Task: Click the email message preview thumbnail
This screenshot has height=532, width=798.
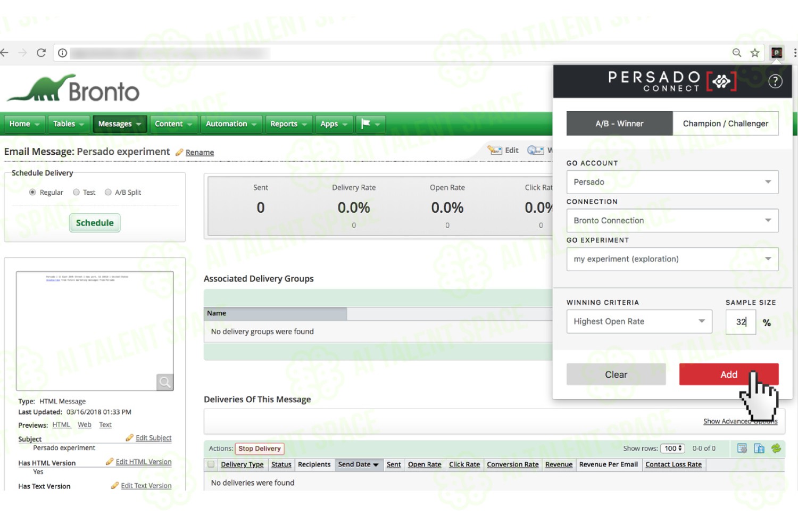Action: [95, 331]
